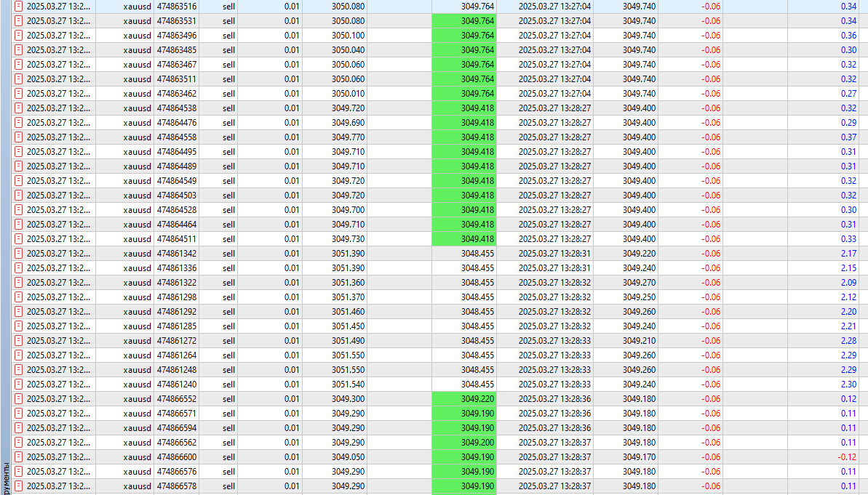Click the order icon for row 474863516
Viewport: 868px width, 495px height.
click(x=18, y=6)
